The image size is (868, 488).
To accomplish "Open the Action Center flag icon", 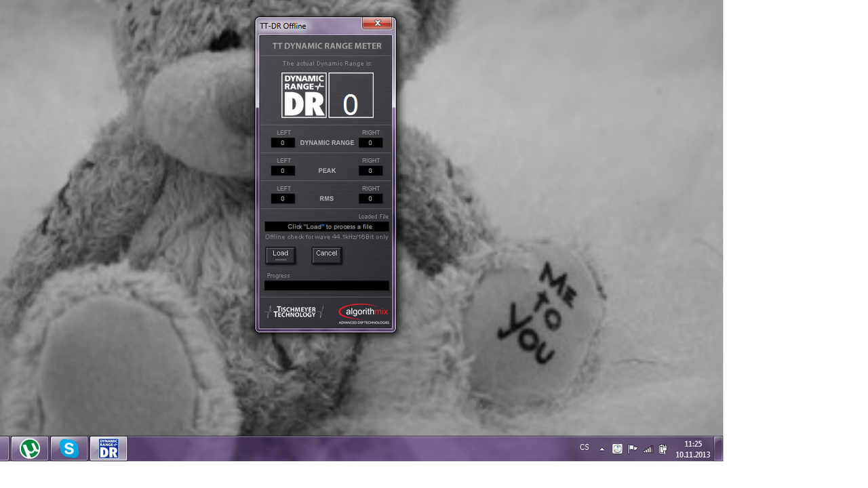I will [x=633, y=449].
